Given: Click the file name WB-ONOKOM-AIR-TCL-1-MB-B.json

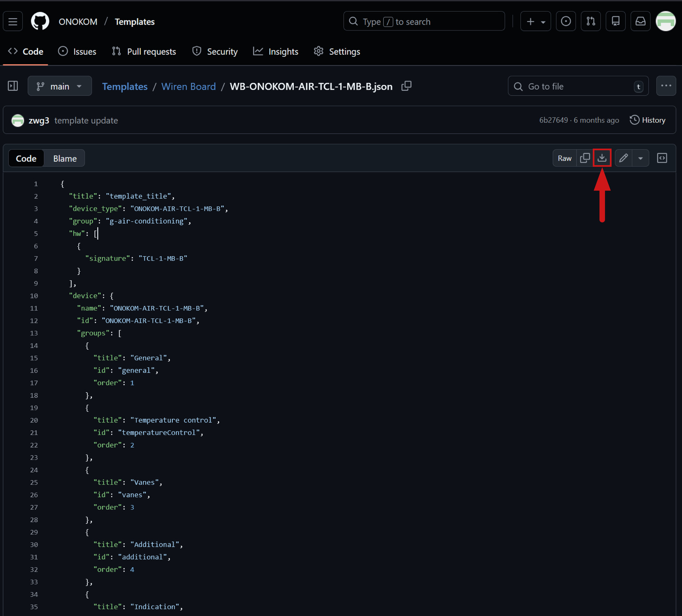Looking at the screenshot, I should click(x=311, y=86).
